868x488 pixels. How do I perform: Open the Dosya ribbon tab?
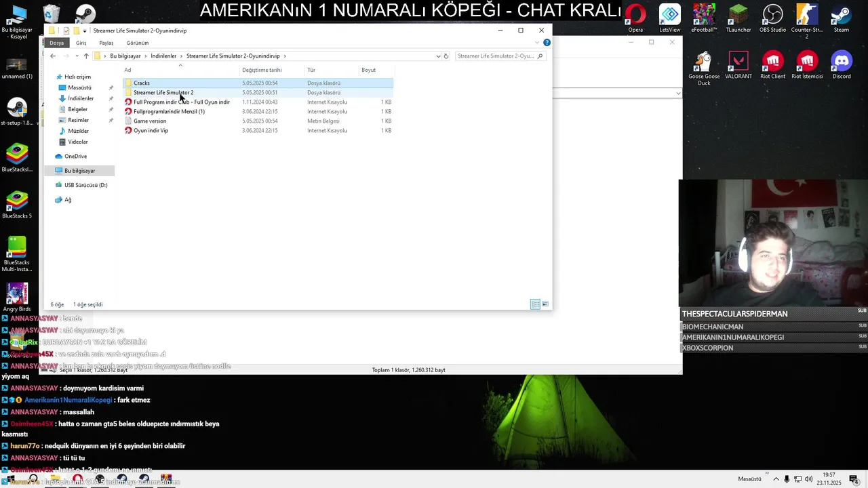(x=56, y=43)
